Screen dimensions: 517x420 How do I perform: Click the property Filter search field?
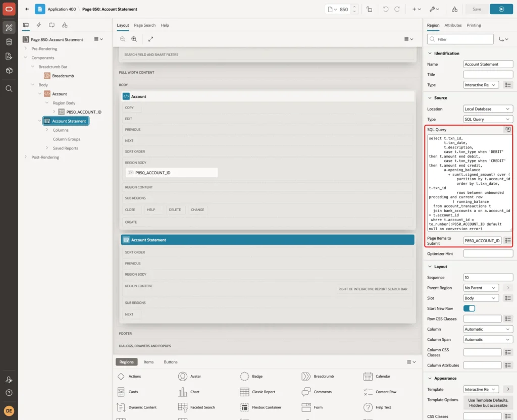tap(460, 39)
